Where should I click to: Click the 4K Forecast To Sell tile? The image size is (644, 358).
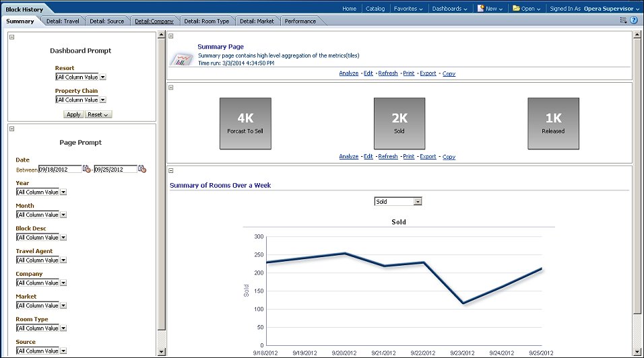click(x=245, y=123)
